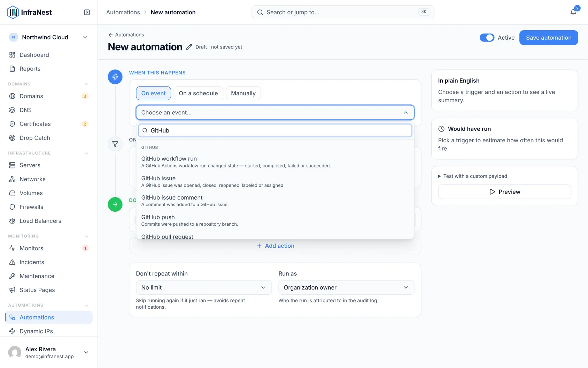Click the Load Balancers scale icon
This screenshot has height=368, width=588.
click(x=12, y=221)
